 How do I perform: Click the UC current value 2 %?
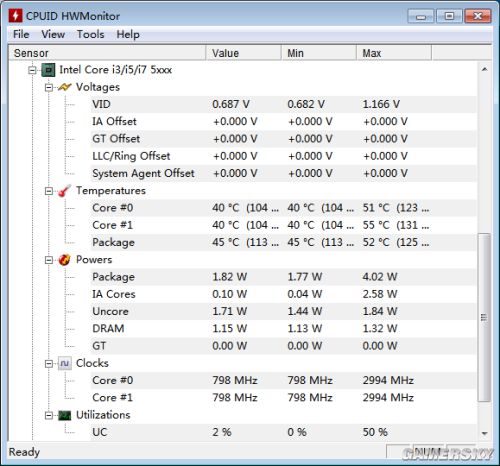pyautogui.click(x=222, y=432)
